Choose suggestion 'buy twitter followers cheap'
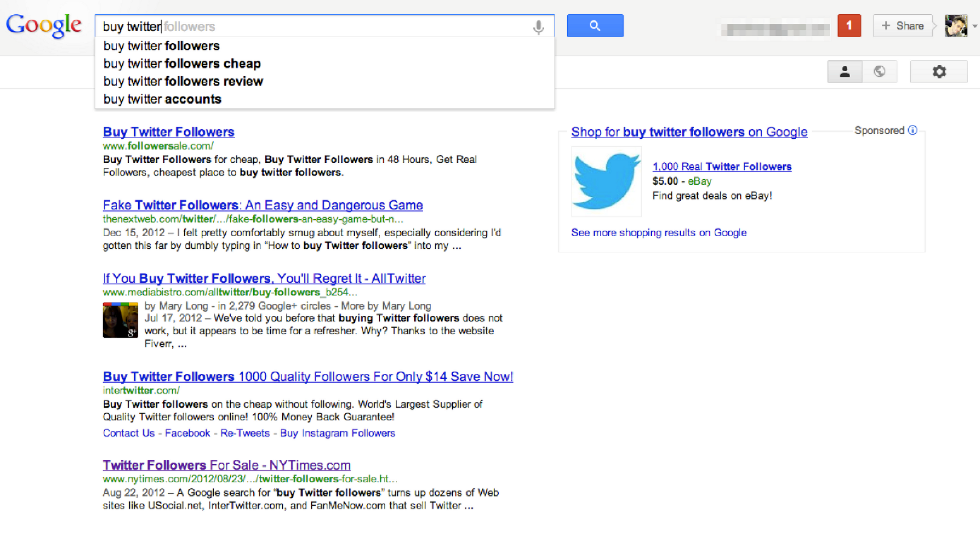The width and height of the screenshot is (980, 543). pos(325,64)
